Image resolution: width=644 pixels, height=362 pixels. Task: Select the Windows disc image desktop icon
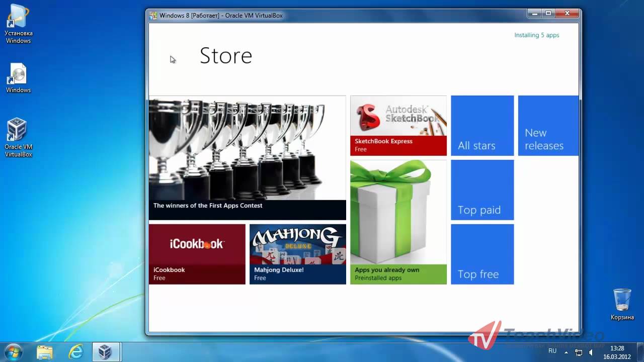point(19,78)
